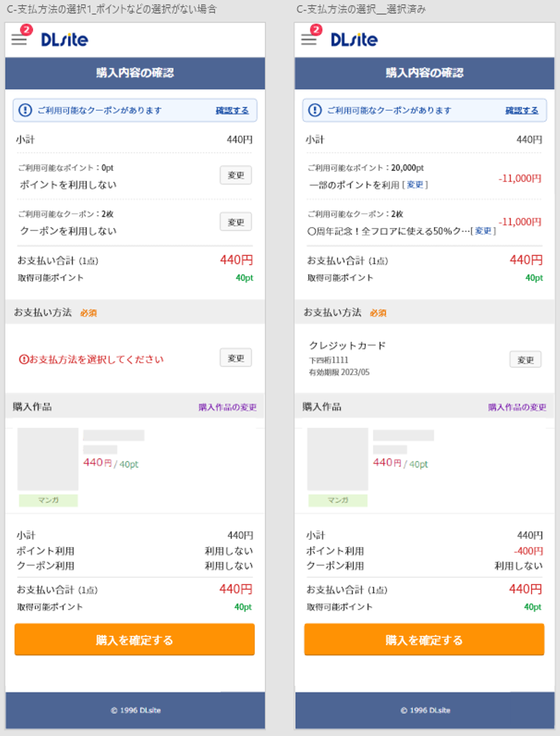Click coupon info icon in the left mockup

pyautogui.click(x=25, y=110)
